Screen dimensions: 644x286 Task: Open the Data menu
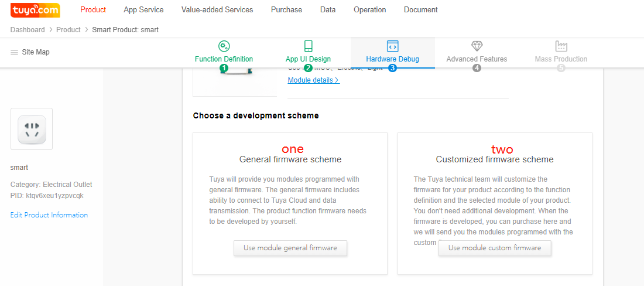pyautogui.click(x=328, y=10)
